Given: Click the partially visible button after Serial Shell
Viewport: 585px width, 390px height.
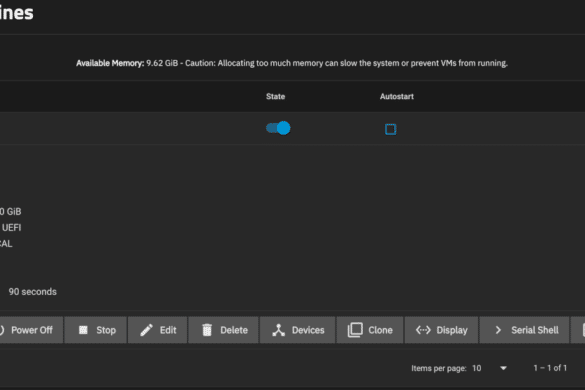Looking at the screenshot, I should 578,330.
